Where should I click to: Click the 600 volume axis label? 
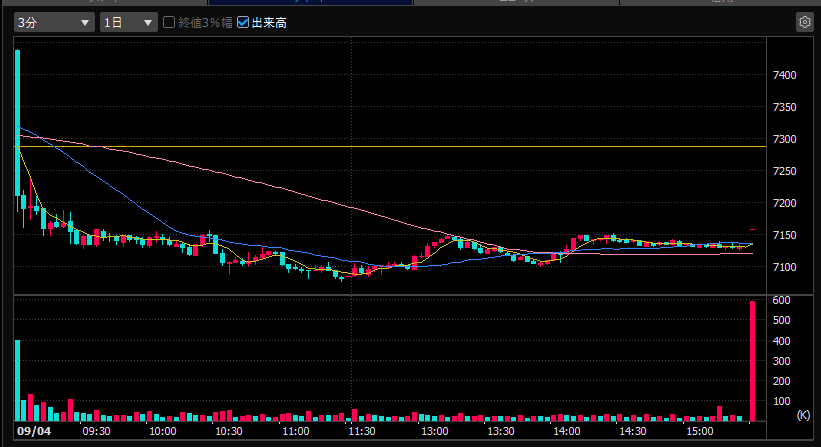[781, 300]
